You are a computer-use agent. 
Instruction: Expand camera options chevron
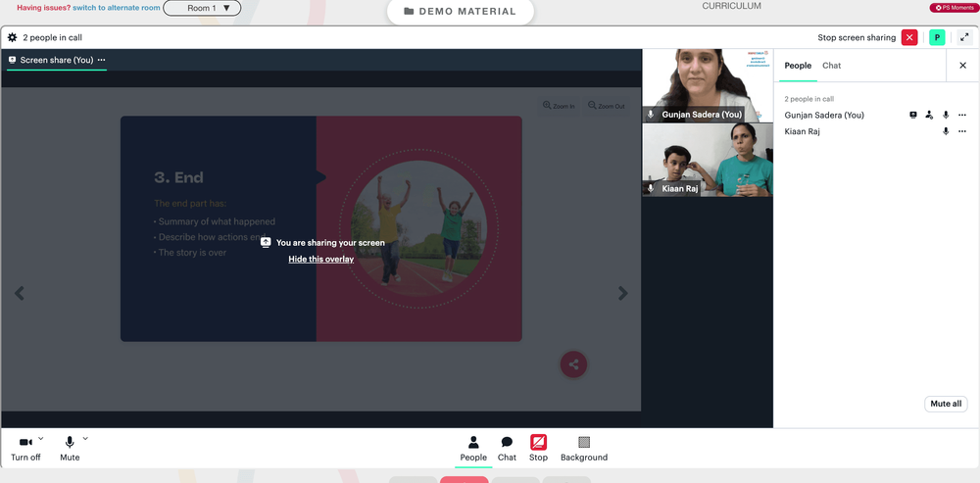click(x=41, y=439)
